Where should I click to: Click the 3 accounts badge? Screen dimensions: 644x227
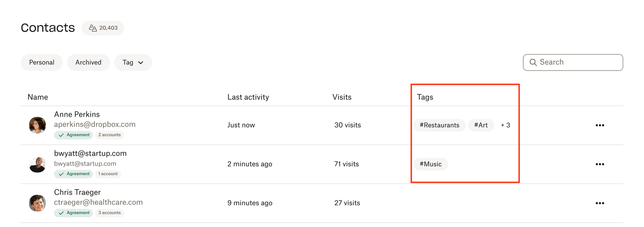[109, 213]
